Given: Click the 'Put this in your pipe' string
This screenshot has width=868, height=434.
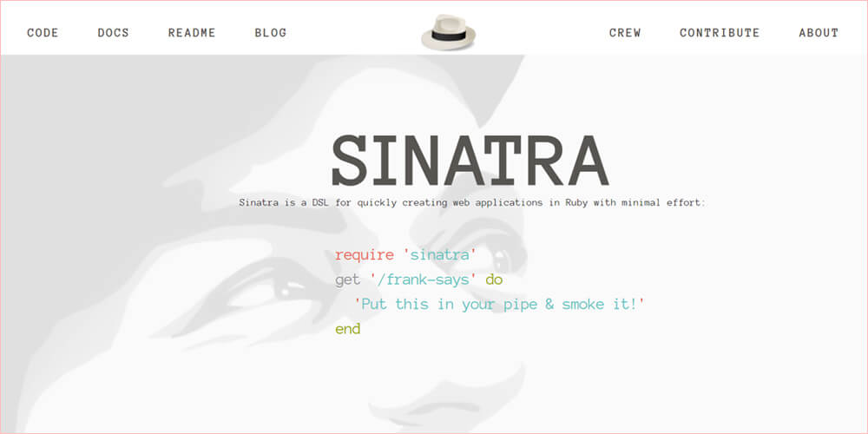Looking at the screenshot, I should click(500, 304).
